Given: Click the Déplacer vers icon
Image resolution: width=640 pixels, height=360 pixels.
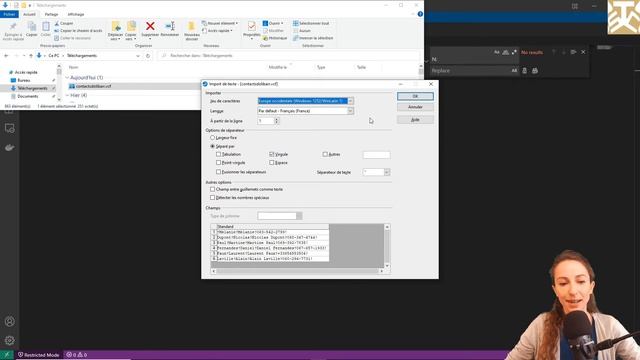Looking at the screenshot, I should coord(116,27).
